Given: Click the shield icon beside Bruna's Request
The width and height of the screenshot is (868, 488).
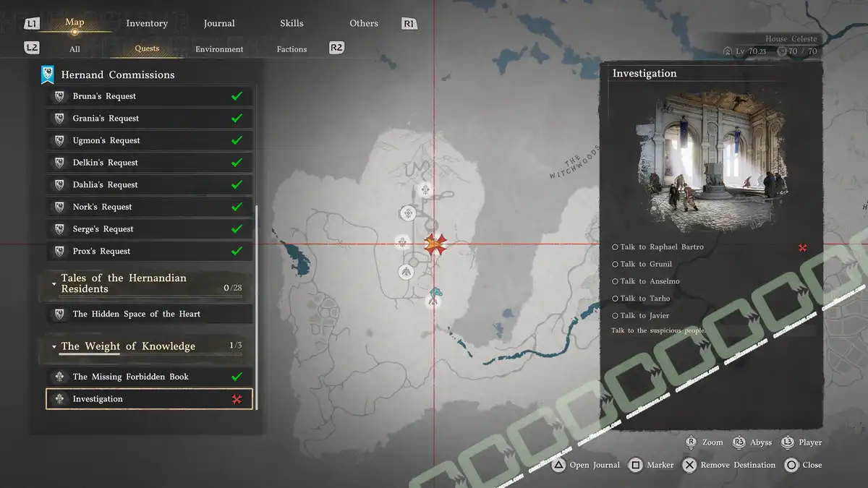Looking at the screenshot, I should click(59, 96).
